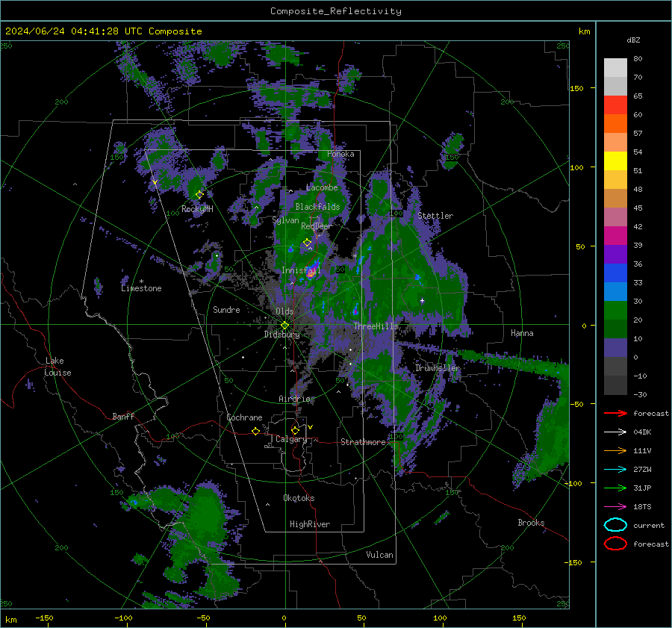This screenshot has height=628, width=672.
Task: Click the Blackfalds city label
Action: [317, 207]
